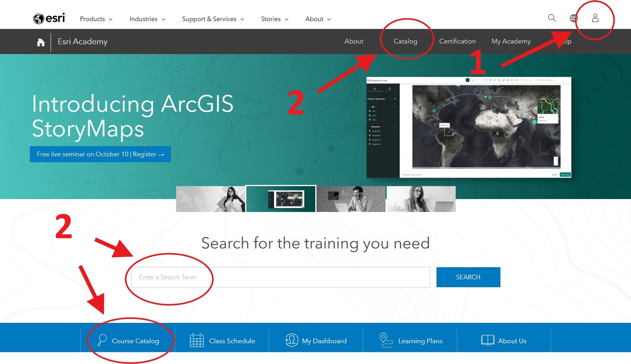
Task: Open the language globe icon
Action: click(x=574, y=18)
